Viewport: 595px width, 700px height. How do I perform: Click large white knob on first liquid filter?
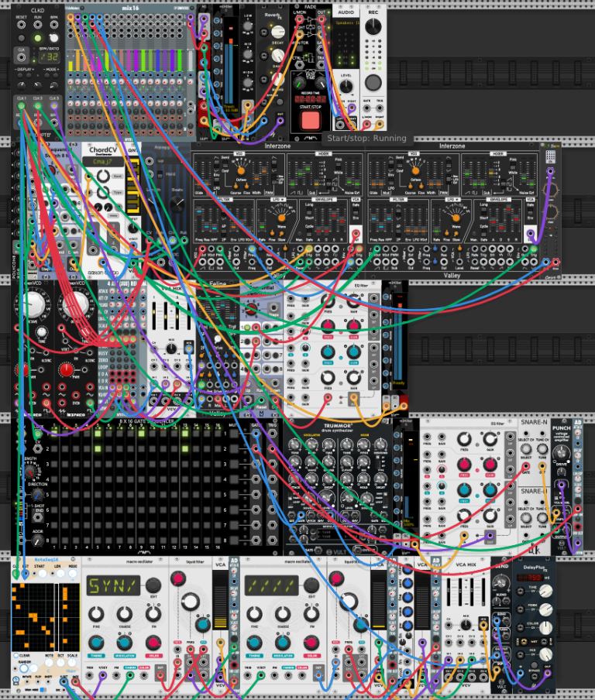tap(191, 602)
